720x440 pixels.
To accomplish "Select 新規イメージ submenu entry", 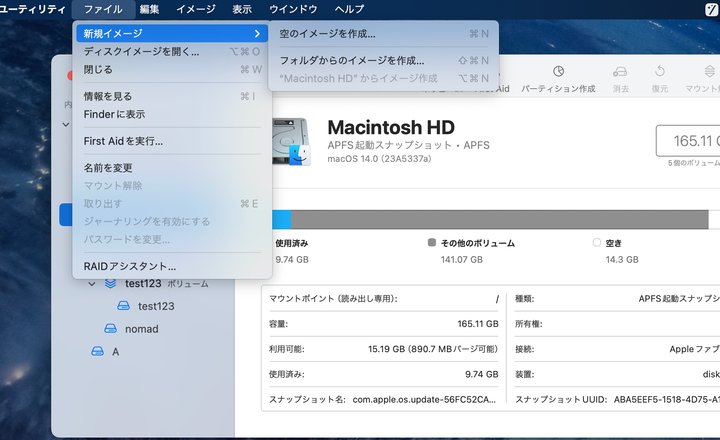I will pyautogui.click(x=172, y=34).
